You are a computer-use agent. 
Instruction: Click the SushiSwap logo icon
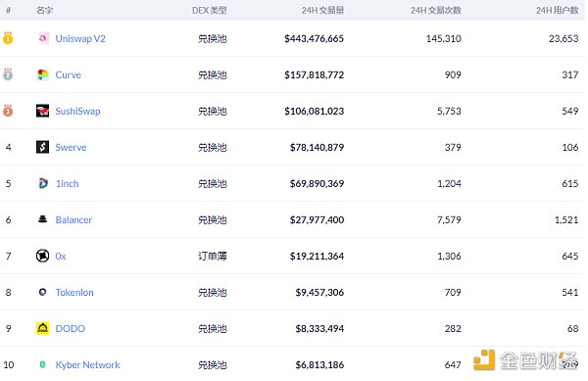(42, 111)
